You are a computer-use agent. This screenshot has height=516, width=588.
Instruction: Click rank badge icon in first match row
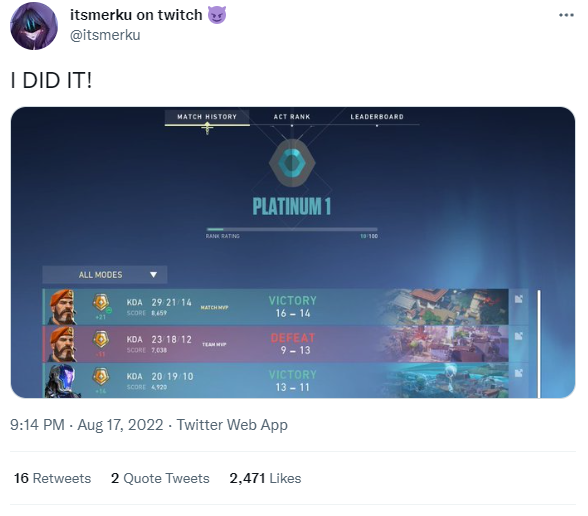pos(100,302)
